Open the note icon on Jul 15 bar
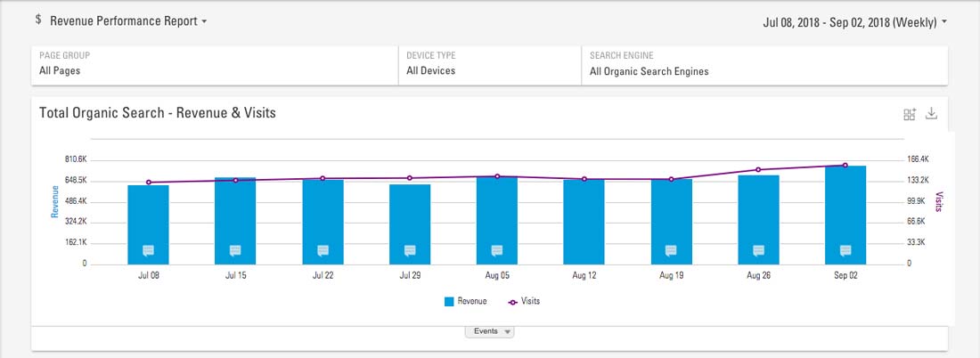This screenshot has height=358, width=980. (x=235, y=250)
